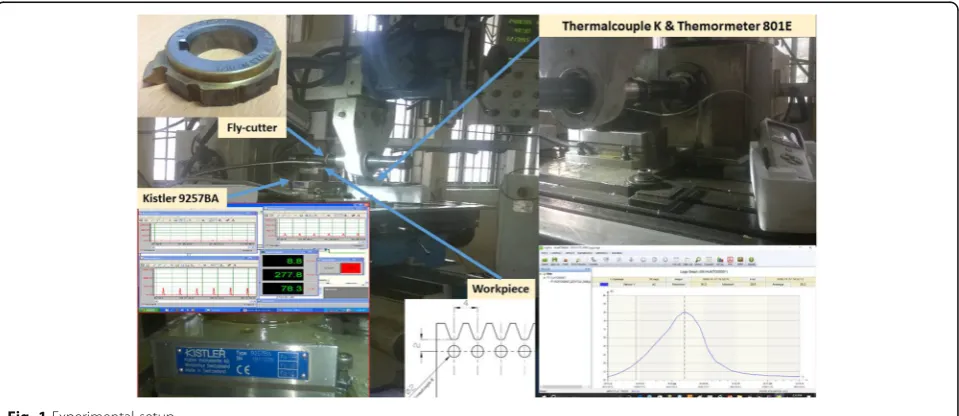
Task: Click the red button in Kistler software
Action: click(350, 268)
